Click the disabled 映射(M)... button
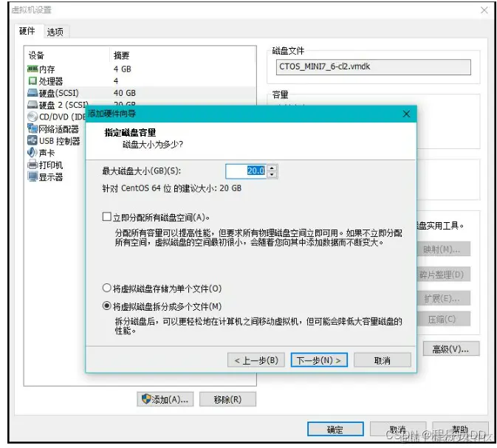Image resolution: width=497 pixels, height=448 pixels. pos(442,249)
